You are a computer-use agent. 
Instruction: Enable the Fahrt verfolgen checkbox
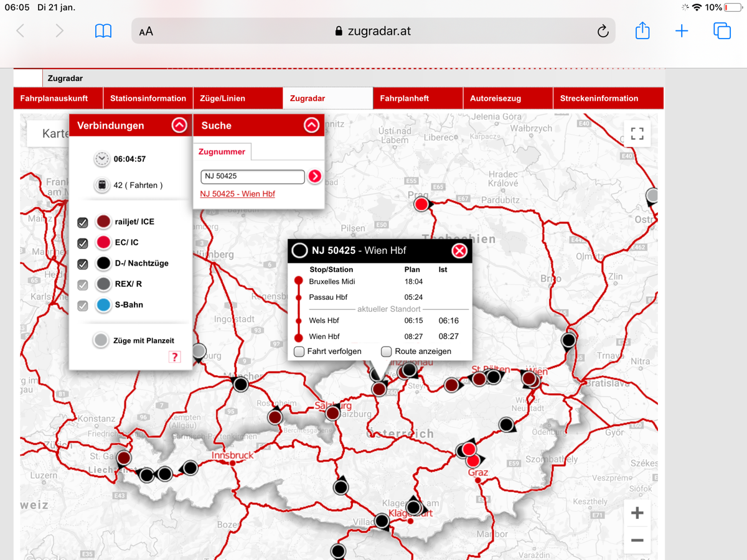coord(299,352)
